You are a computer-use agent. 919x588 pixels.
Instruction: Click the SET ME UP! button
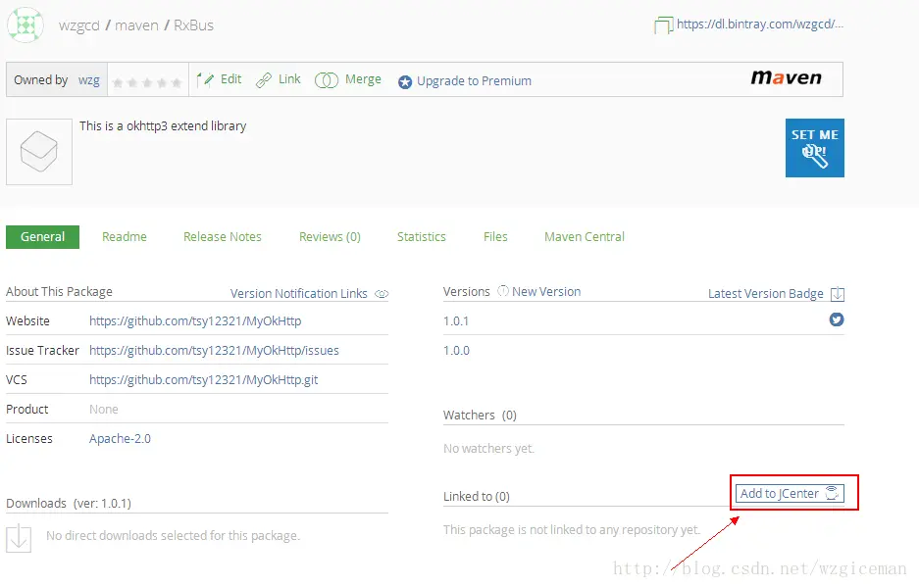pos(815,148)
